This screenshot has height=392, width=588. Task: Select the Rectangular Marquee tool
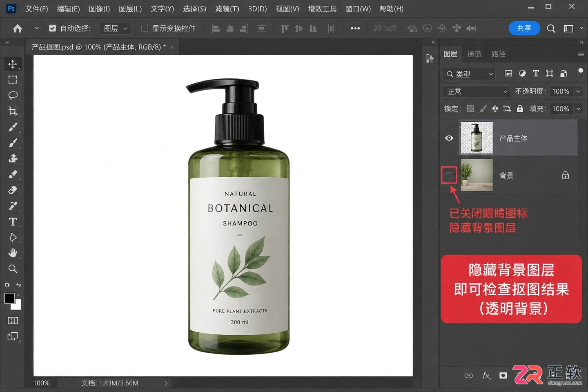pos(13,80)
